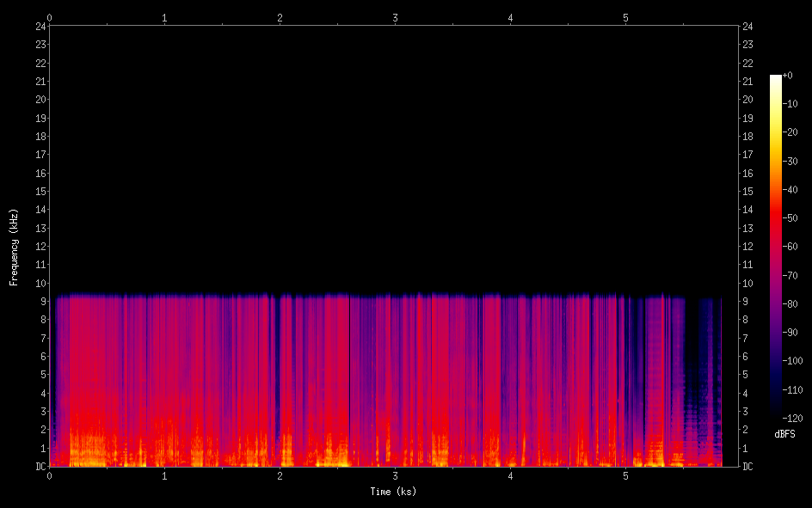Click the 10 kHz label on the right axis

pos(748,284)
